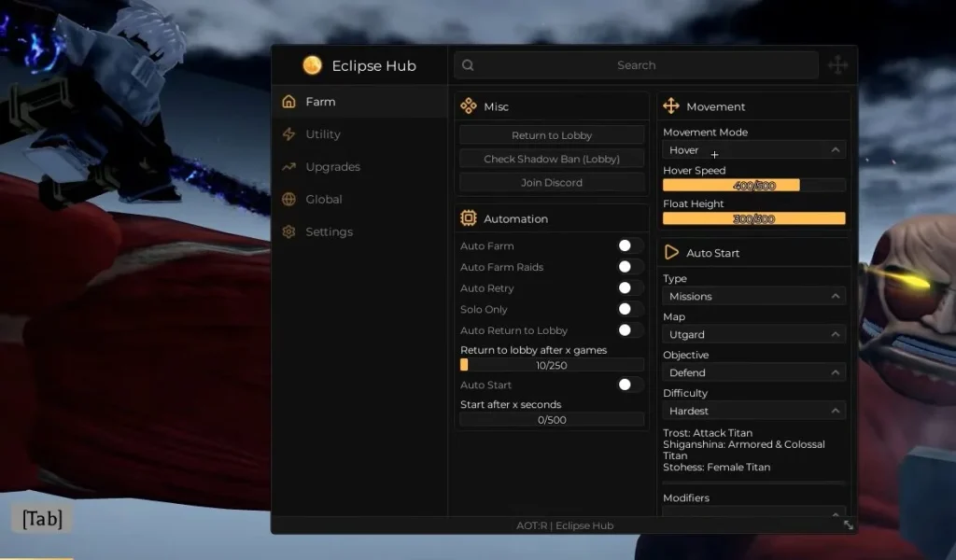Open the Utility tab
This screenshot has width=956, height=560.
click(360, 134)
